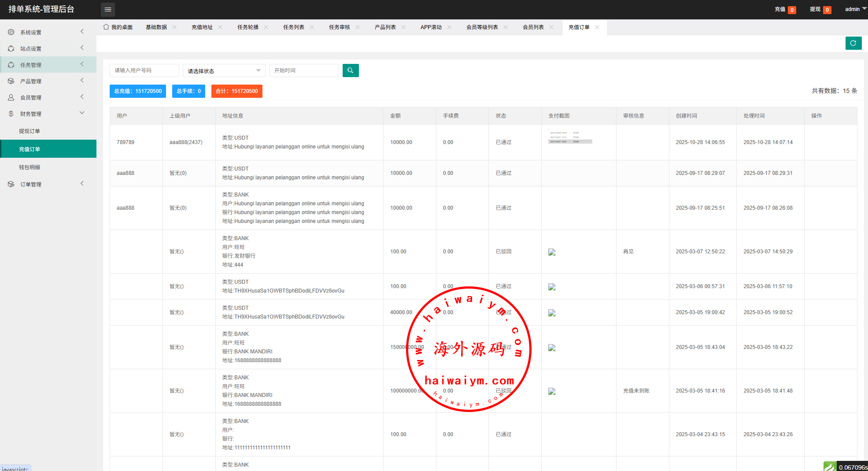
Task: Switch to the 任务列表 tab
Action: 293,27
